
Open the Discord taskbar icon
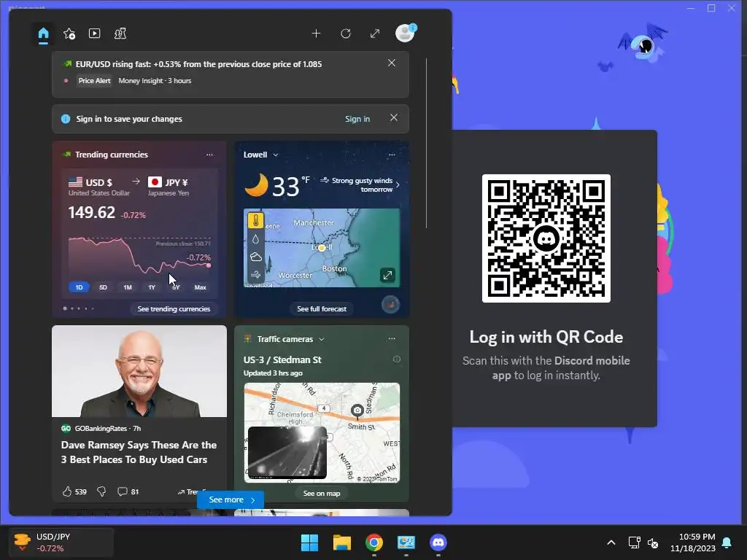[x=438, y=542]
